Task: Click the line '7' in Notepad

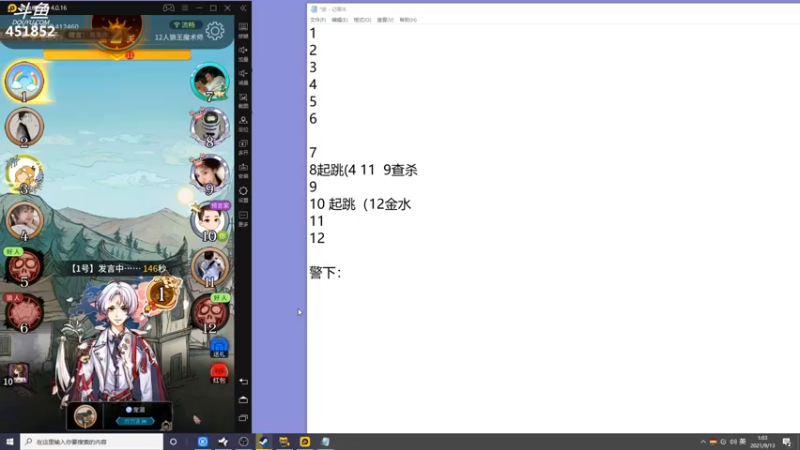Action: coord(313,153)
